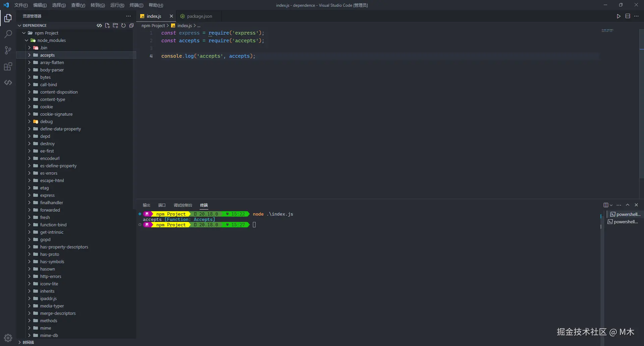Open the 文件(F) menu
Image resolution: width=644 pixels, height=346 pixels.
(21, 5)
